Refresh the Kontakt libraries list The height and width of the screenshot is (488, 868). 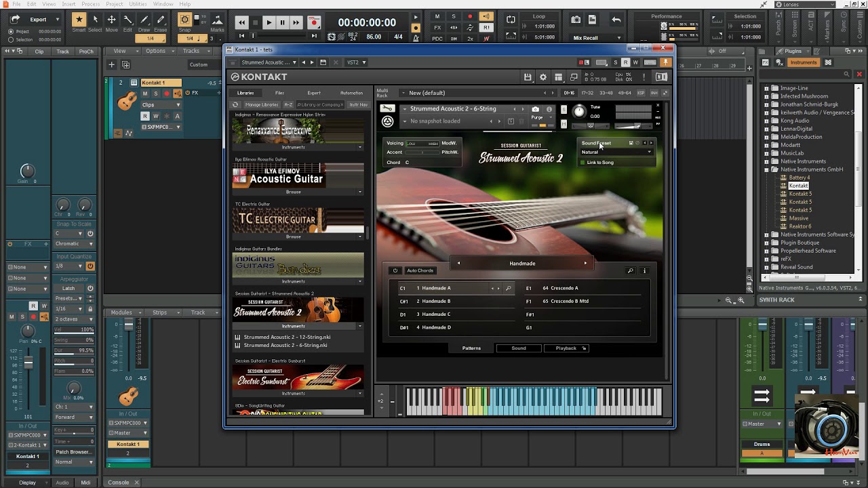pyautogui.click(x=235, y=105)
